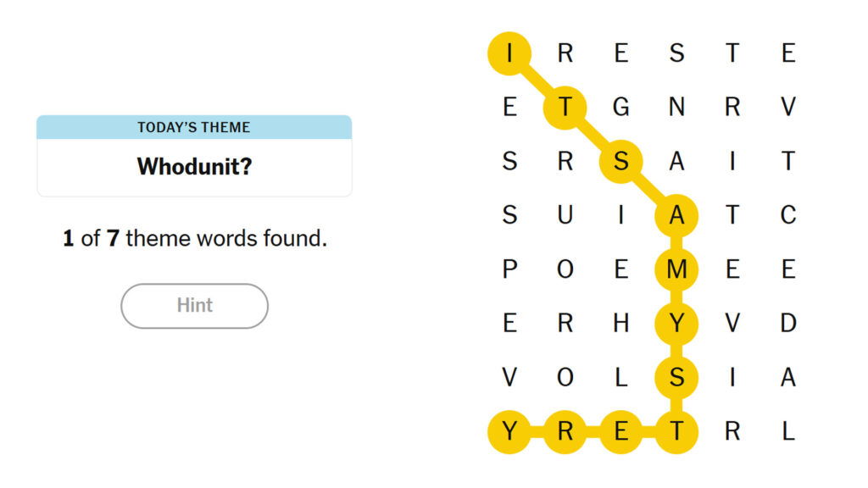Select the letter C at the end of row four
The width and height of the screenshot is (868, 488).
[788, 215]
